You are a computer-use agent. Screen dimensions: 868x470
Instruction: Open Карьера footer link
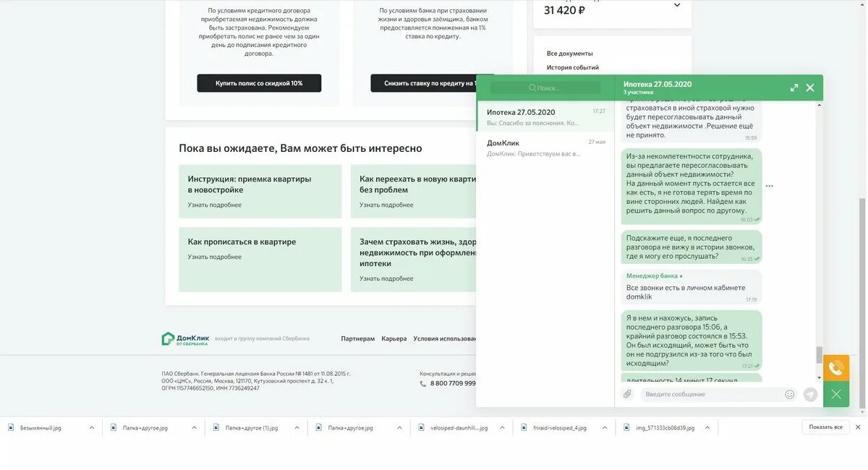click(394, 338)
